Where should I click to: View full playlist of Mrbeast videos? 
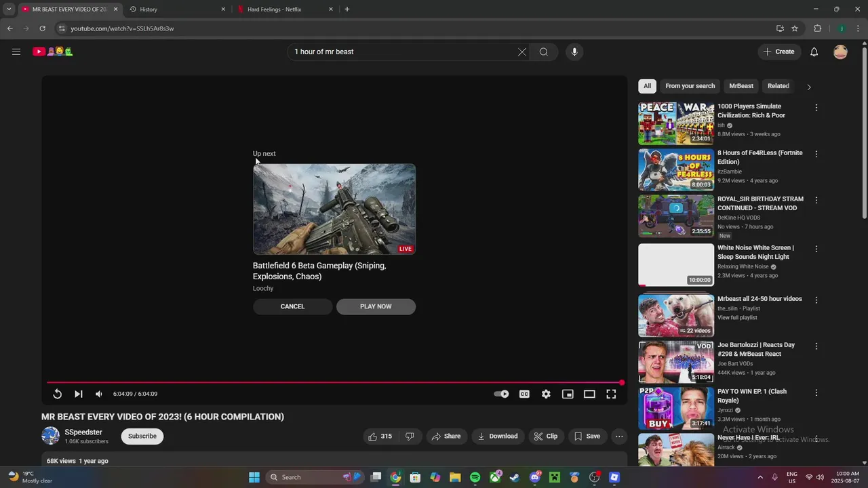(737, 317)
